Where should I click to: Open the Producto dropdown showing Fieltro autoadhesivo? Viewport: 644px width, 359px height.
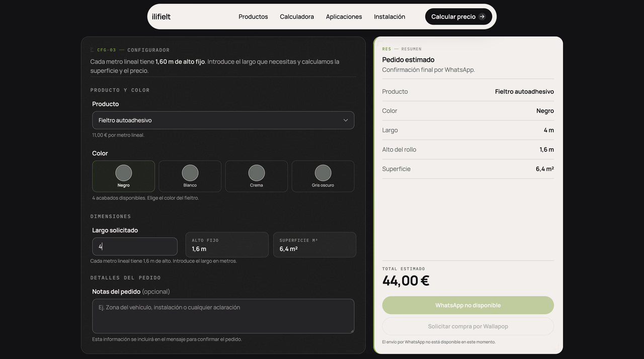pyautogui.click(x=223, y=120)
